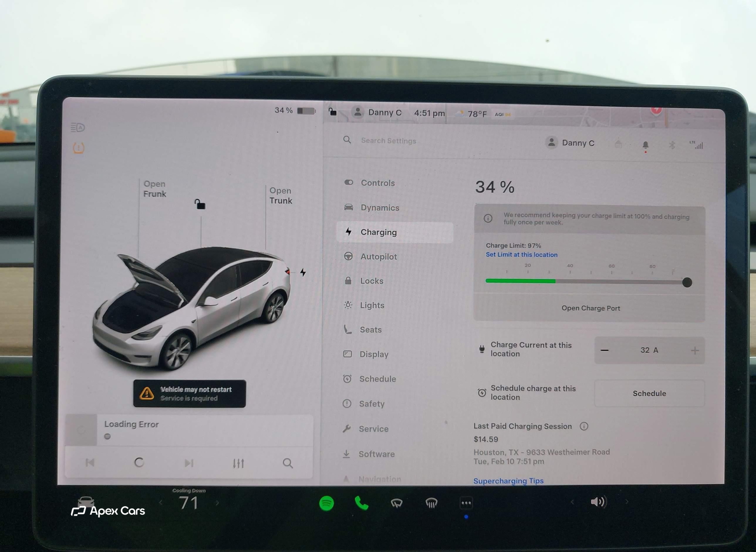Tap the Loading Error media title
Viewport: 756px width, 552px height.
[x=131, y=424]
